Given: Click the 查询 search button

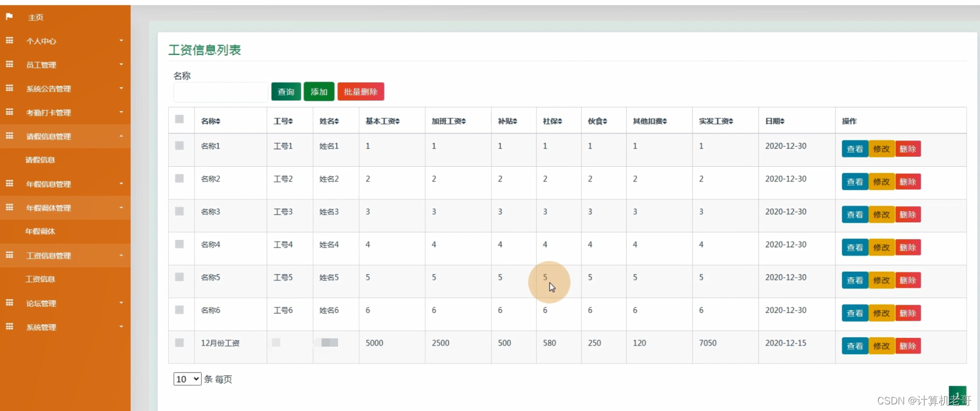Looking at the screenshot, I should [x=286, y=92].
